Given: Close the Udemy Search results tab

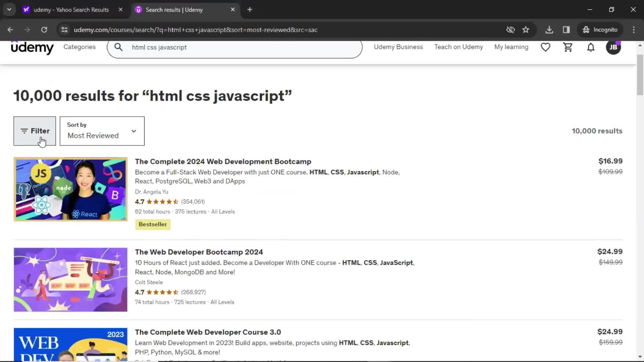Looking at the screenshot, I should click(x=233, y=10).
